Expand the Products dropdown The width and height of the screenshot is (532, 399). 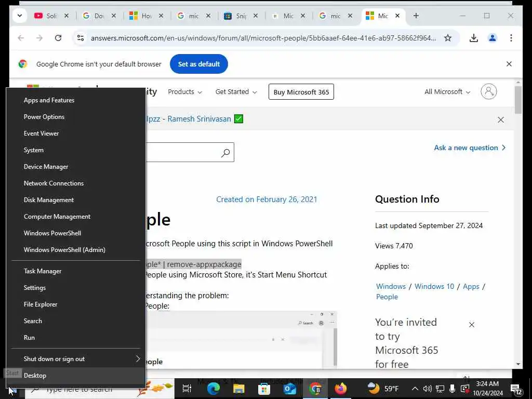point(185,91)
